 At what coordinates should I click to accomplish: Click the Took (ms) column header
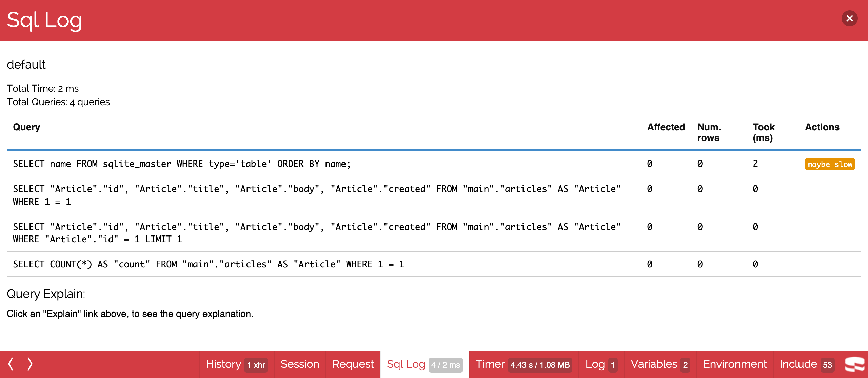coord(764,132)
